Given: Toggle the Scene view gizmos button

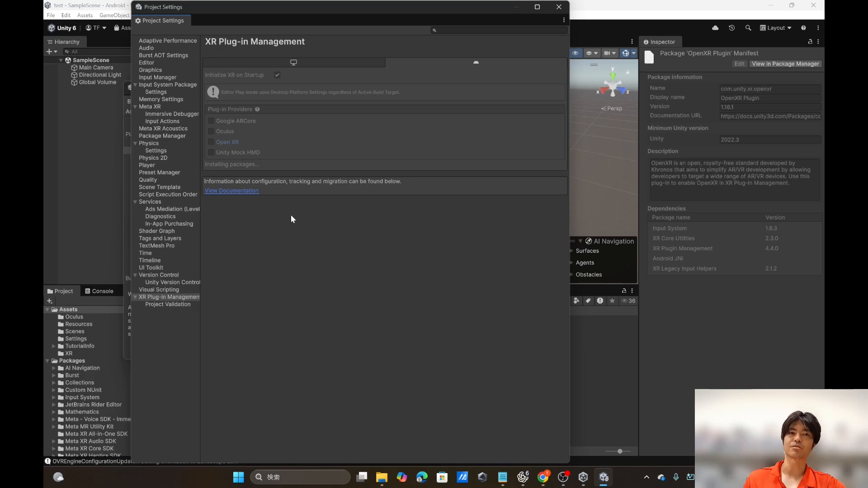Looking at the screenshot, I should pyautogui.click(x=625, y=53).
